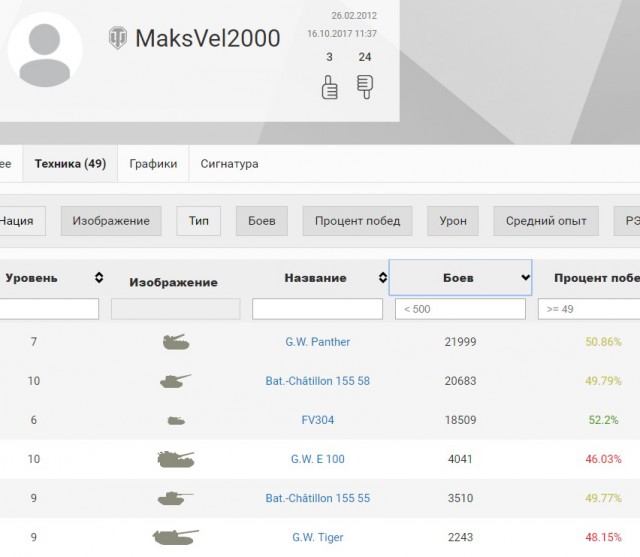This screenshot has height=557, width=640.
Task: Open the Сигнатура tab
Action: pyautogui.click(x=229, y=164)
